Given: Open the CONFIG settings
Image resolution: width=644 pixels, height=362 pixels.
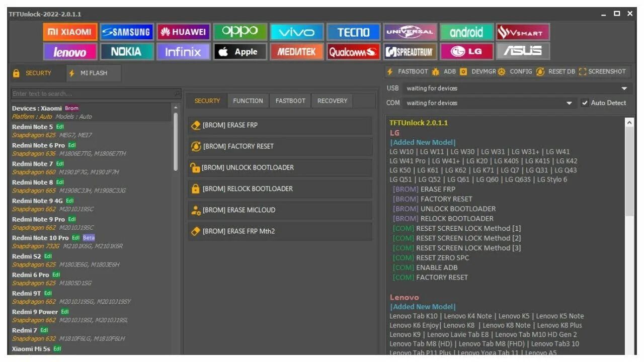Looking at the screenshot, I should click(515, 72).
